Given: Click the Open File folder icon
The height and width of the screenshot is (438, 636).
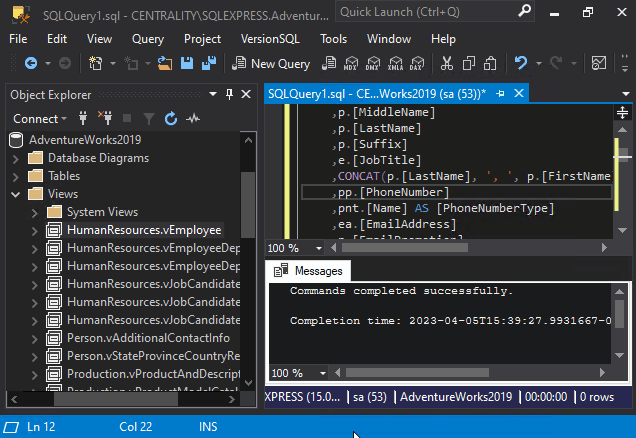Looking at the screenshot, I should coord(165,63).
